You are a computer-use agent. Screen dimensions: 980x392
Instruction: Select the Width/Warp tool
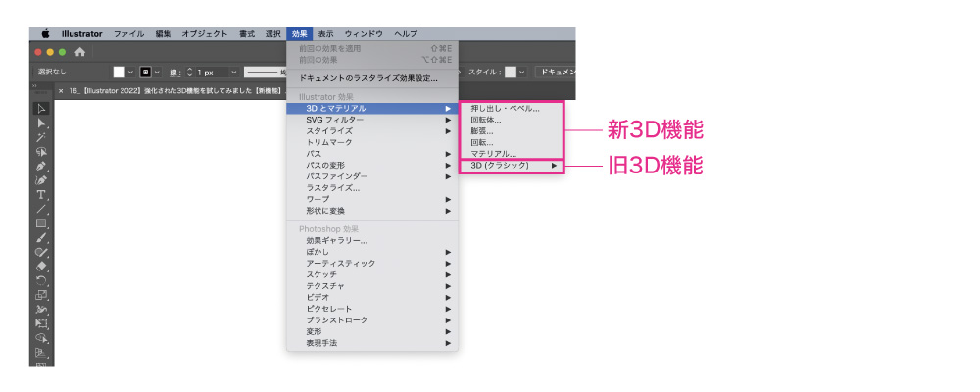click(41, 310)
